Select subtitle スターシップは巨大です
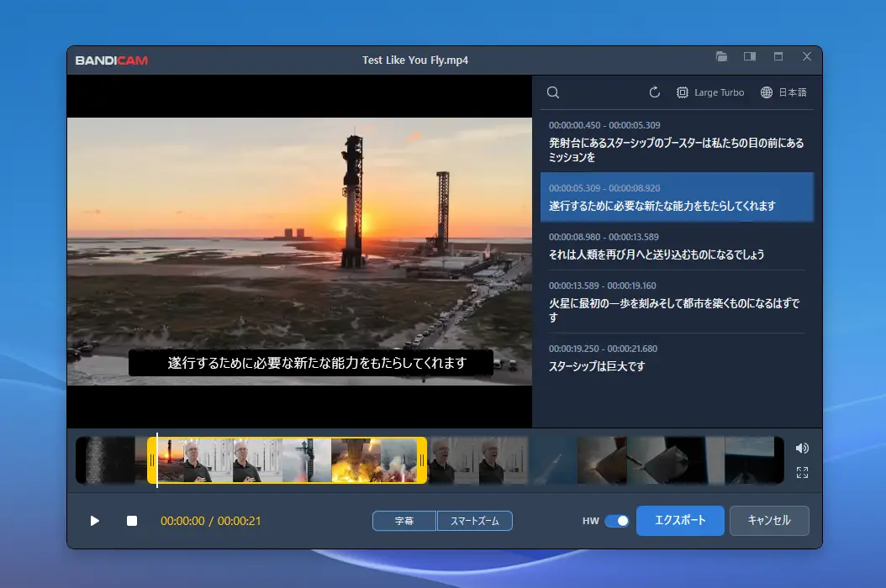The image size is (886, 588). 677,358
